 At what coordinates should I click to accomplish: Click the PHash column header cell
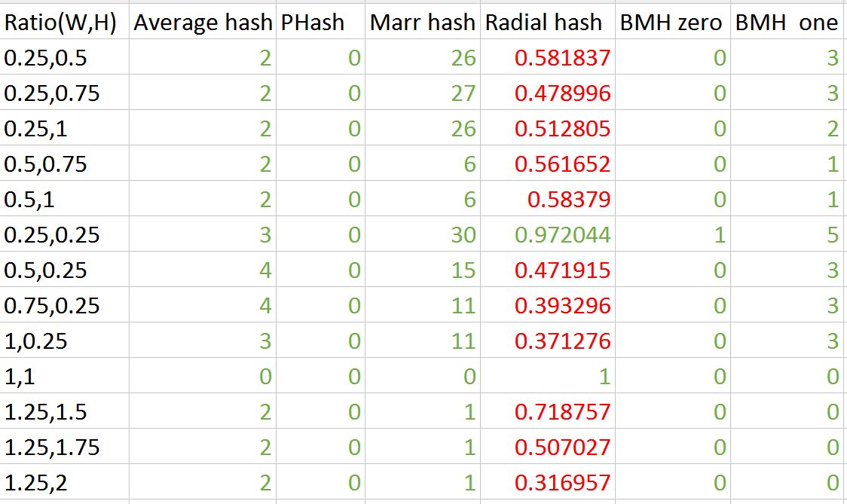point(320,22)
